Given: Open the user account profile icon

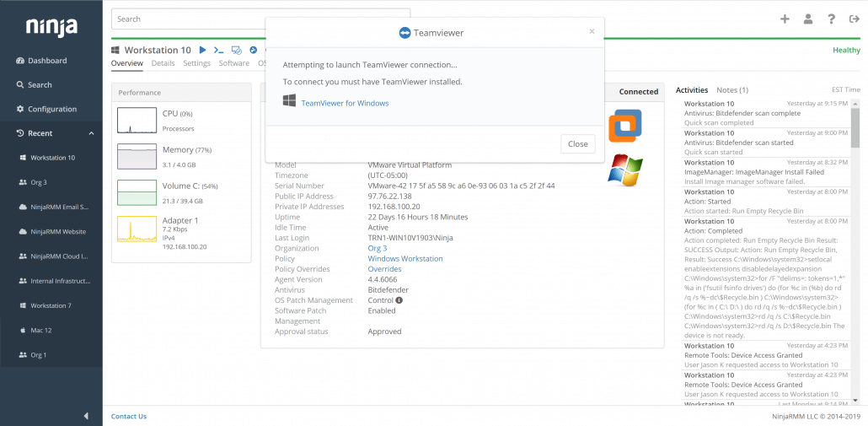Looking at the screenshot, I should tap(808, 19).
